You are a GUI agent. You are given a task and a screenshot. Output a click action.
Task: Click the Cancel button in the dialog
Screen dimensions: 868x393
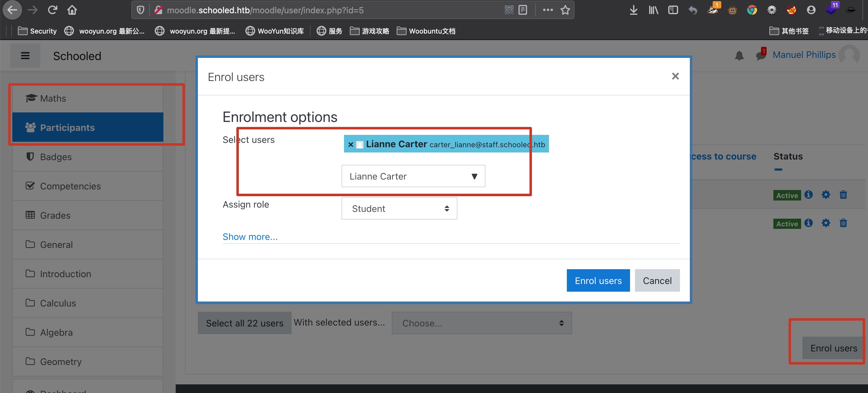point(657,281)
